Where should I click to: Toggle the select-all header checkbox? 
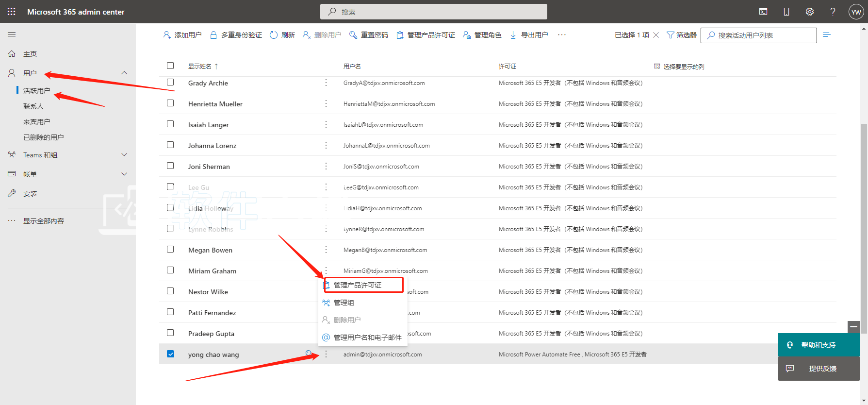click(170, 66)
